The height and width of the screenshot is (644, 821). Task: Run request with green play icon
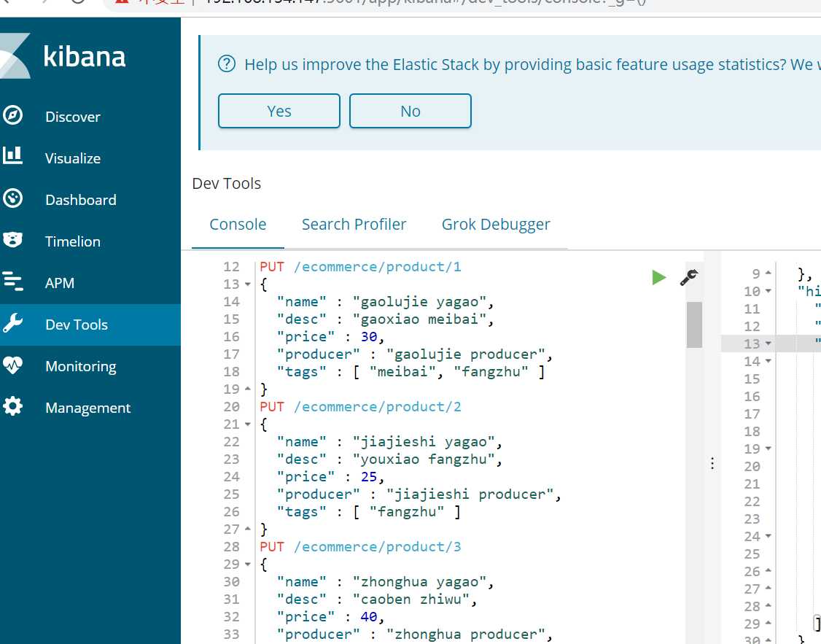tap(658, 277)
